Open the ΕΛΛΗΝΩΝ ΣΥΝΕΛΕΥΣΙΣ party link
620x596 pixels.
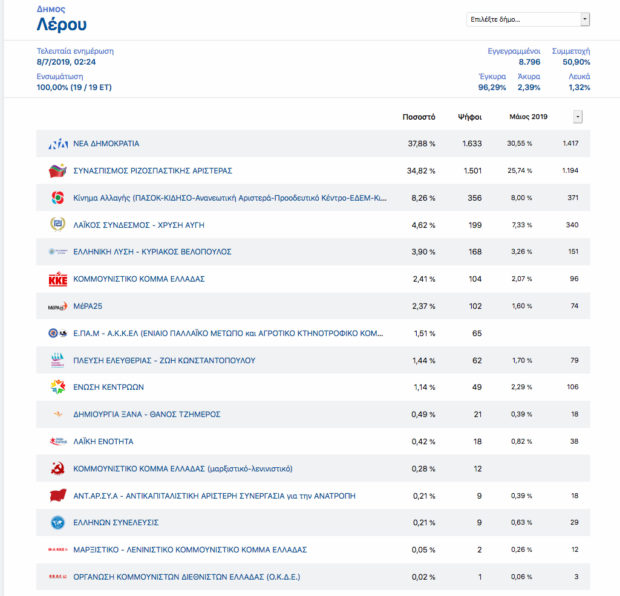116,522
